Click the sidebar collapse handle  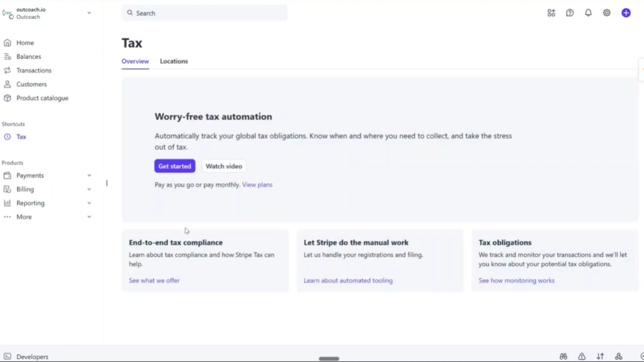(x=107, y=183)
